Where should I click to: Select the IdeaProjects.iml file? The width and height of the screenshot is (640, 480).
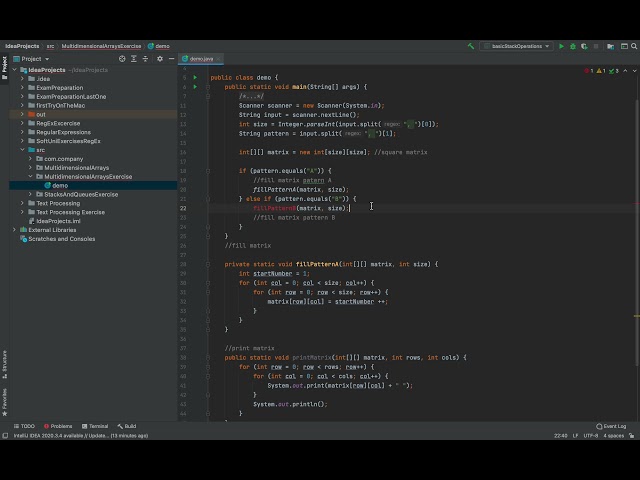coord(58,221)
